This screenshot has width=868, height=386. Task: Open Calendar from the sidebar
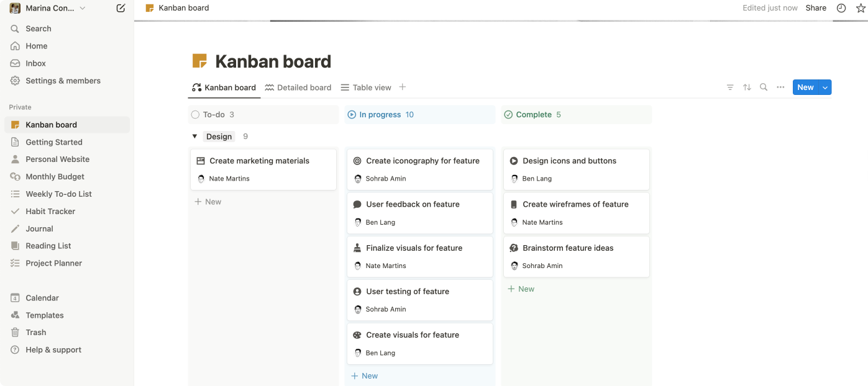point(67,298)
